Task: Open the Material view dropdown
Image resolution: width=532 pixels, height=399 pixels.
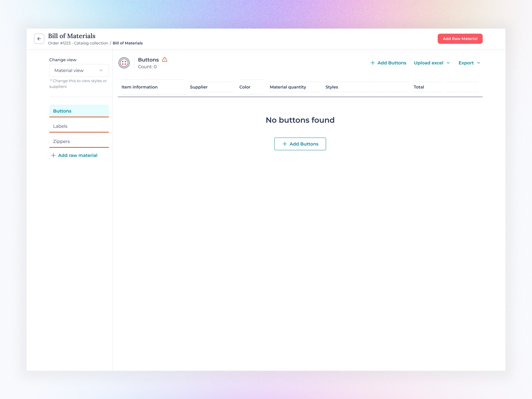Action: [79, 70]
